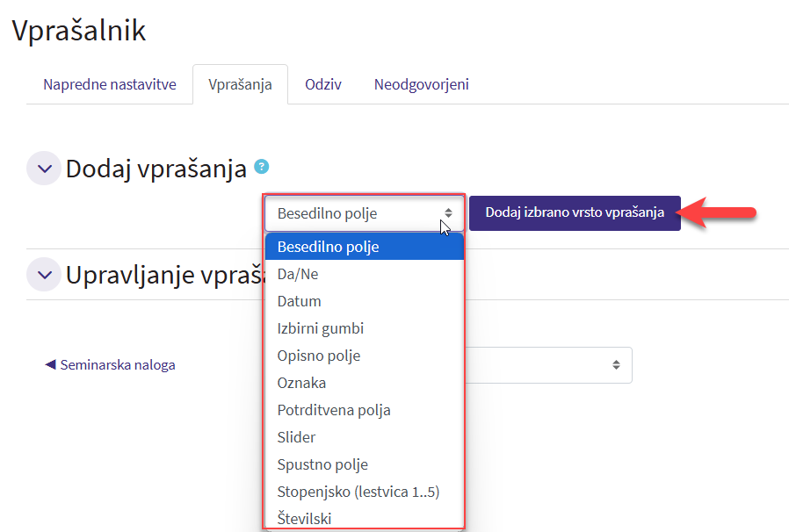Choose Slider question type
789x532 pixels.
click(296, 437)
